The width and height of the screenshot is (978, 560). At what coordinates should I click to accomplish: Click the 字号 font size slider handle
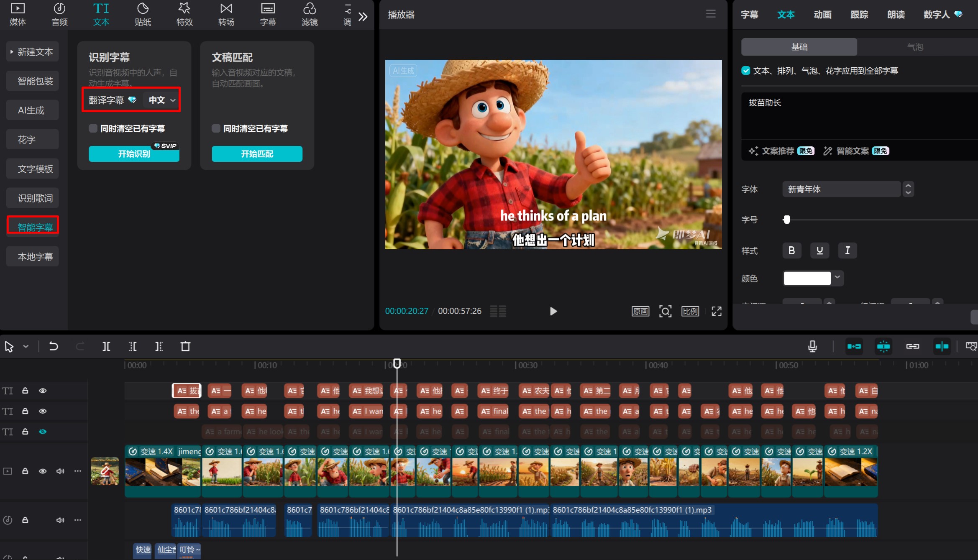[787, 220]
